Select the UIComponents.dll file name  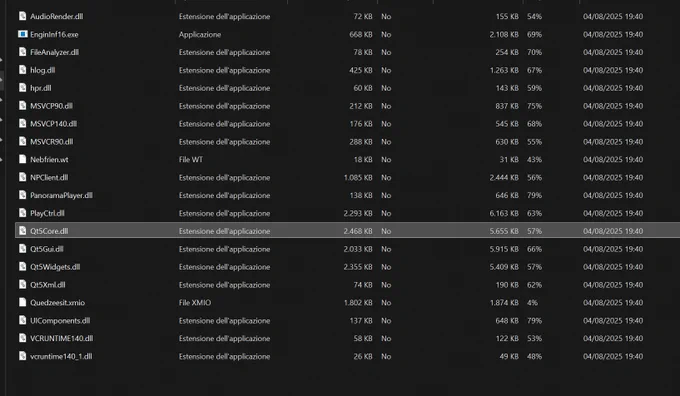click(x=60, y=321)
